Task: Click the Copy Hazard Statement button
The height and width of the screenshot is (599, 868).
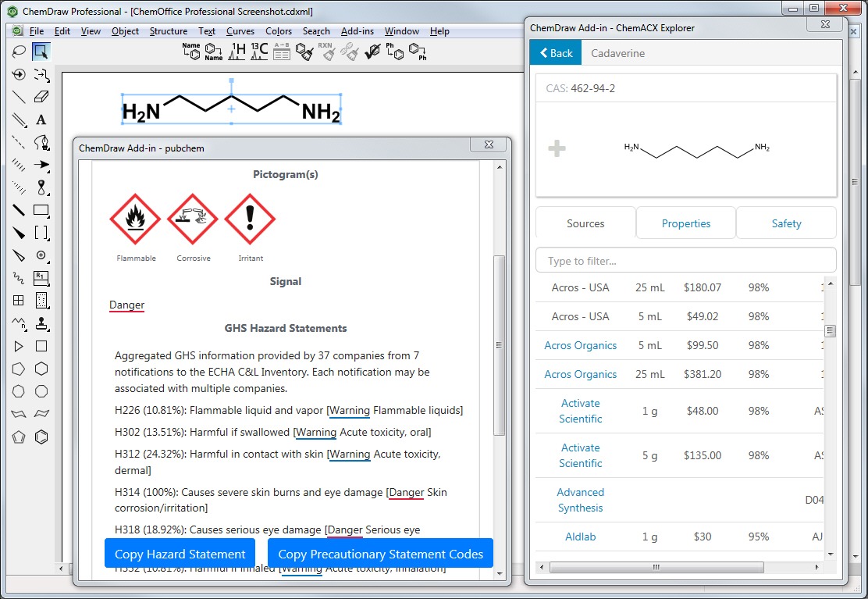Action: click(180, 554)
